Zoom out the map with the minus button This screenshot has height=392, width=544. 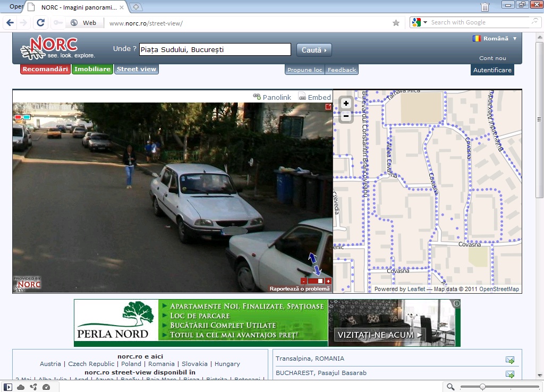tap(346, 116)
